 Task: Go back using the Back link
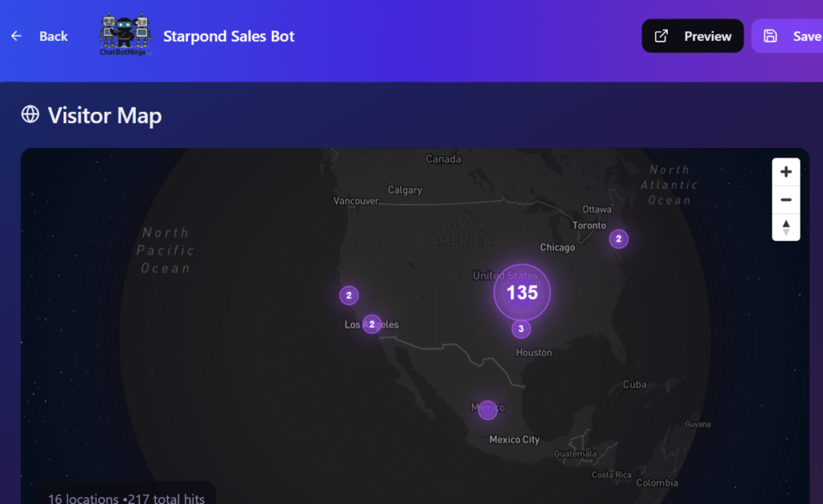tap(53, 36)
